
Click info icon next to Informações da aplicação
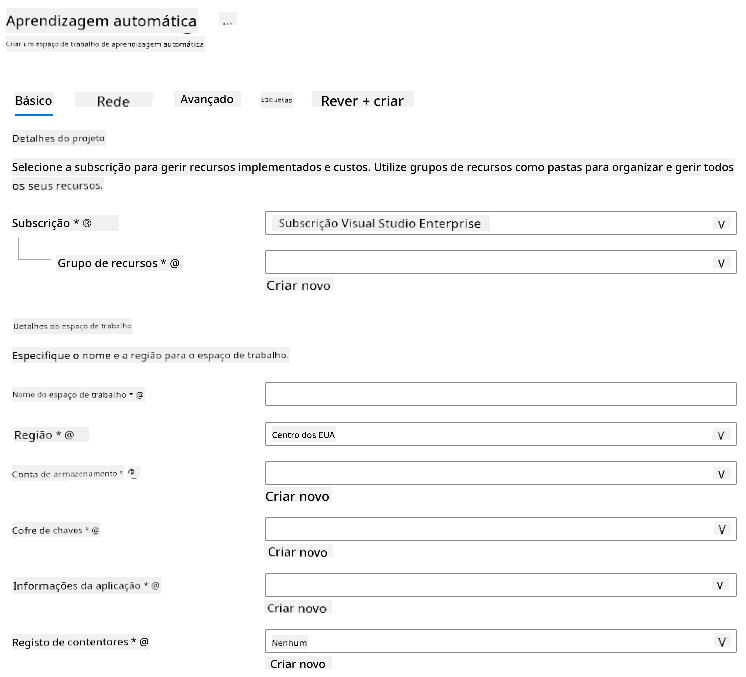coord(155,586)
